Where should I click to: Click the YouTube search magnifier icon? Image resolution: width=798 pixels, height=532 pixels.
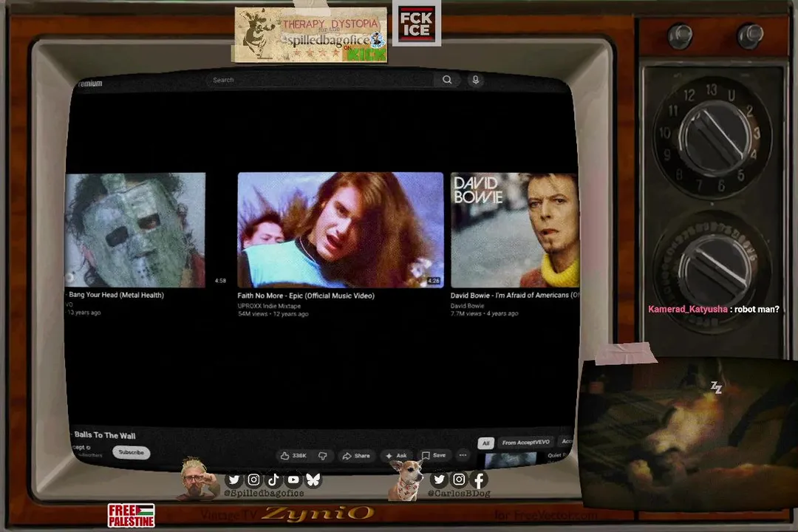click(447, 79)
